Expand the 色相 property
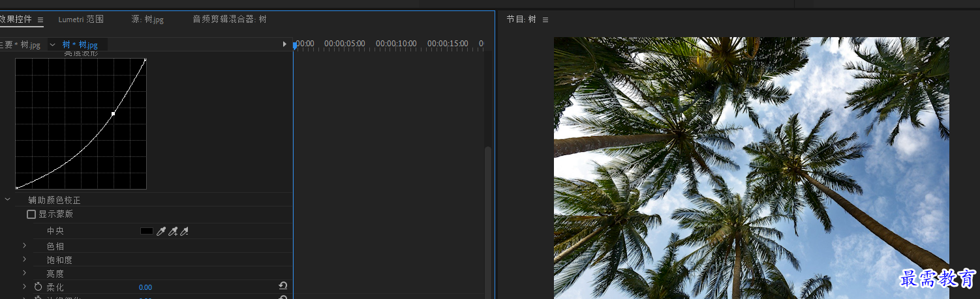 coord(25,246)
